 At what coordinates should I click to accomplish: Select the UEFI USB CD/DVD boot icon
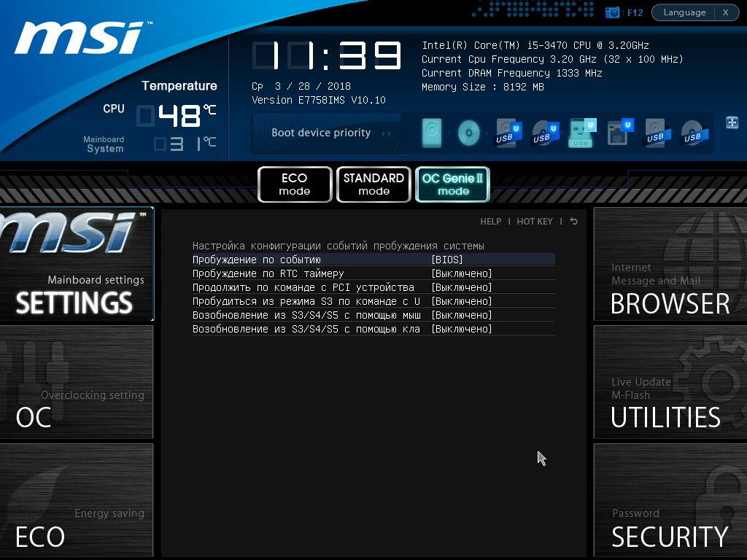pos(545,133)
